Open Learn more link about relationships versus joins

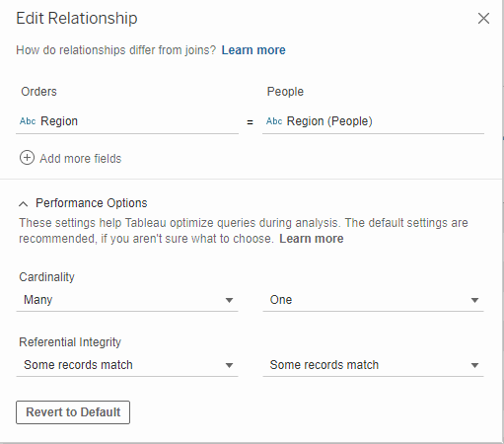pos(253,50)
